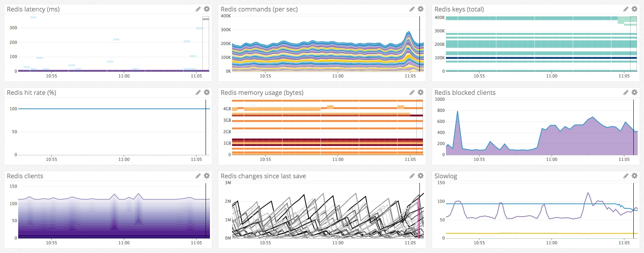The image size is (644, 253).
Task: Open the Slowlog widget gear menu
Action: [635, 176]
